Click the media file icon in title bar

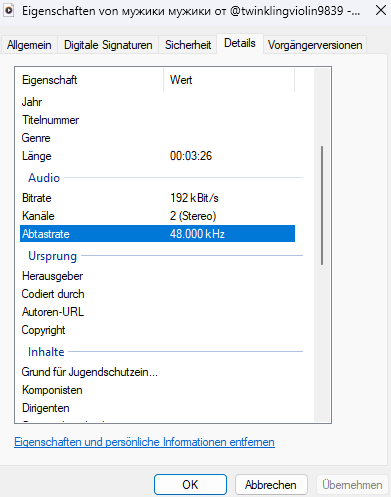point(9,11)
